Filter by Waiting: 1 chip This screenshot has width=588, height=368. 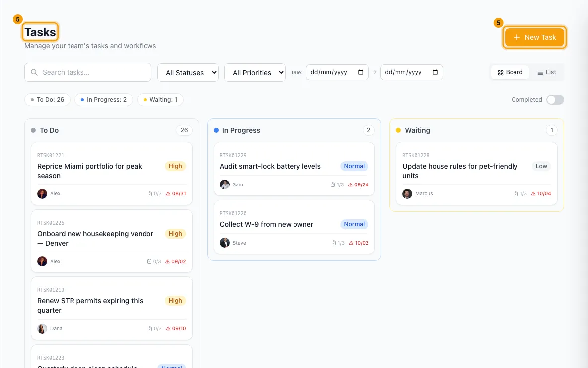tap(160, 100)
